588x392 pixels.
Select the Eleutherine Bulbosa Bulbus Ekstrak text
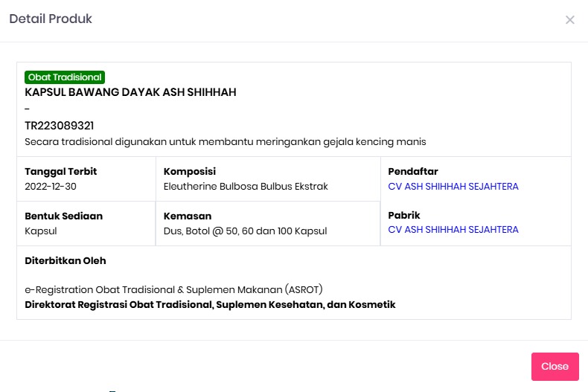[246, 187]
